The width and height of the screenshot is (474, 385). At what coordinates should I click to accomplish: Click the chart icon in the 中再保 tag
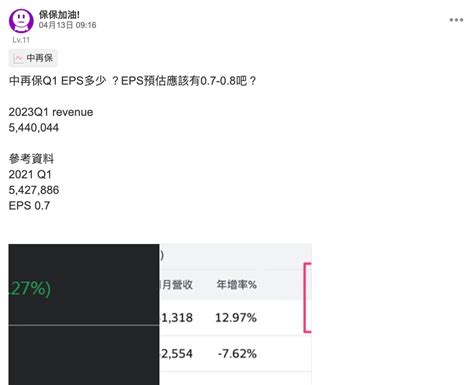18,58
